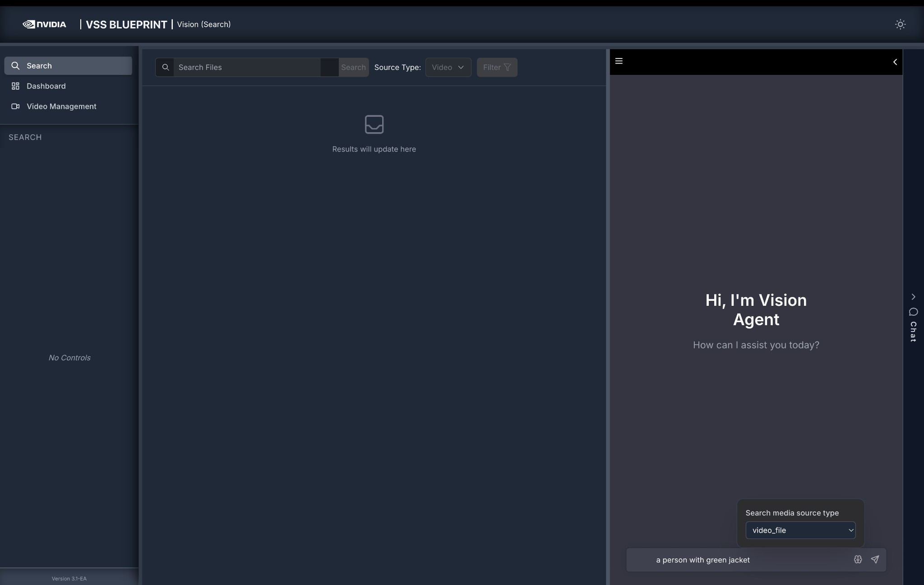The image size is (924, 585).
Task: Click the Filter funnel button
Action: click(497, 67)
